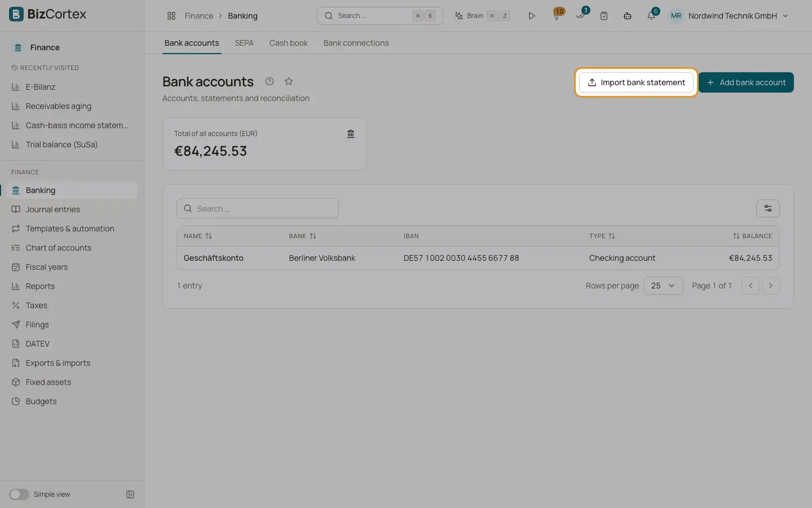The height and width of the screenshot is (508, 812).
Task: Click the global Search field in top bar
Action: (x=380, y=16)
